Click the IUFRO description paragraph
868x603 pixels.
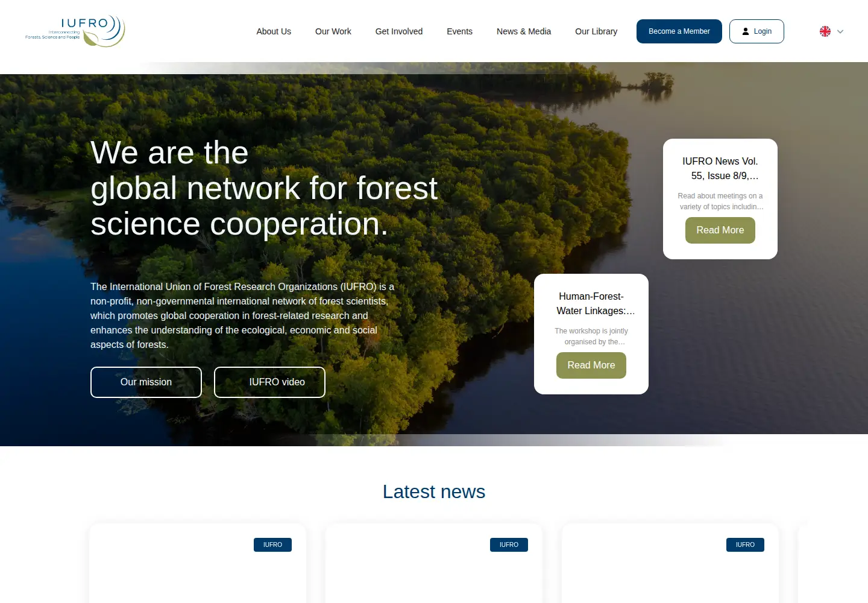click(242, 315)
